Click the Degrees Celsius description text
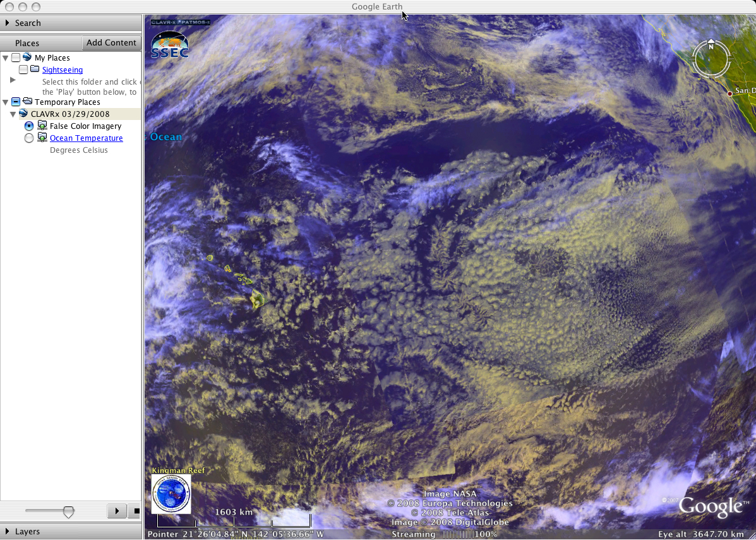756x540 pixels. (x=78, y=150)
